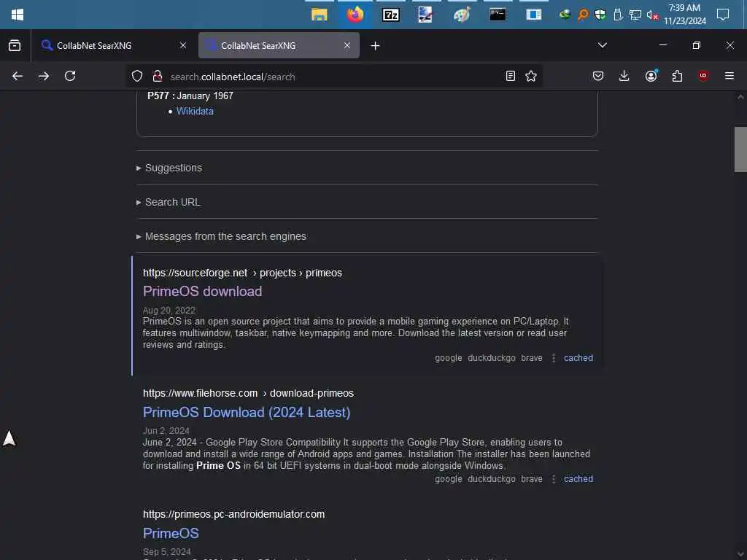Open the Wikidata link
The width and height of the screenshot is (747, 560).
point(195,111)
